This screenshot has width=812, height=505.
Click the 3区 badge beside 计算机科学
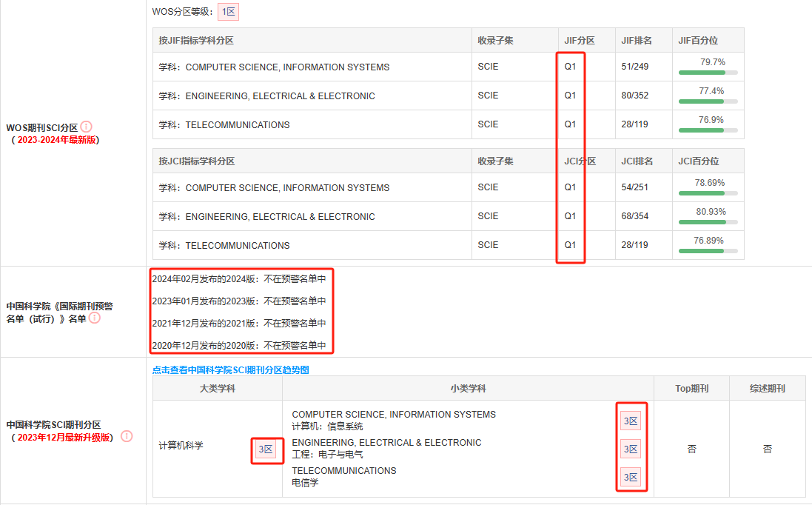(x=266, y=449)
